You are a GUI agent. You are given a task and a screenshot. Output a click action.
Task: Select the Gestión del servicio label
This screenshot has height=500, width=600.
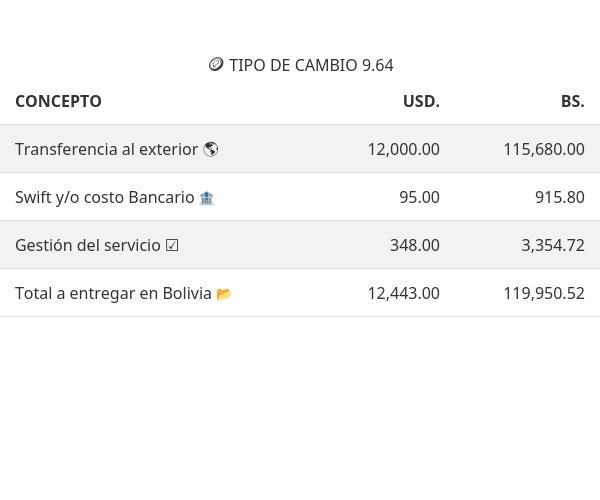[87, 245]
